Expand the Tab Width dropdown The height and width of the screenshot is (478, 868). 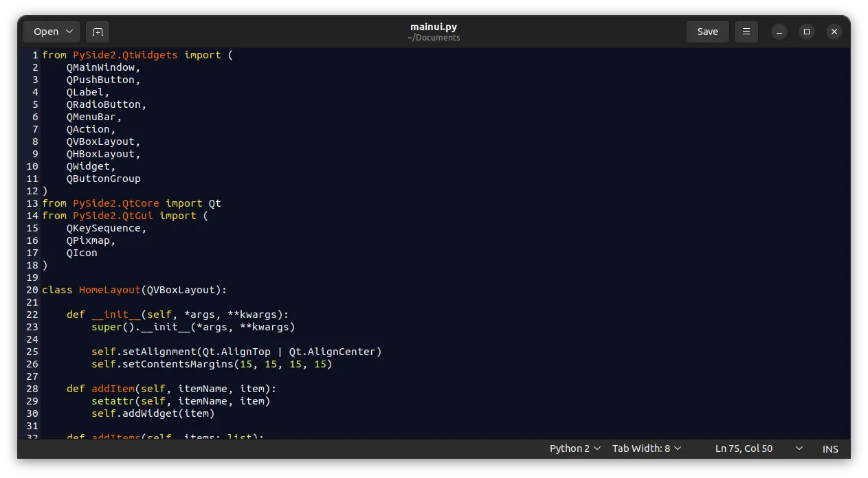pos(646,448)
